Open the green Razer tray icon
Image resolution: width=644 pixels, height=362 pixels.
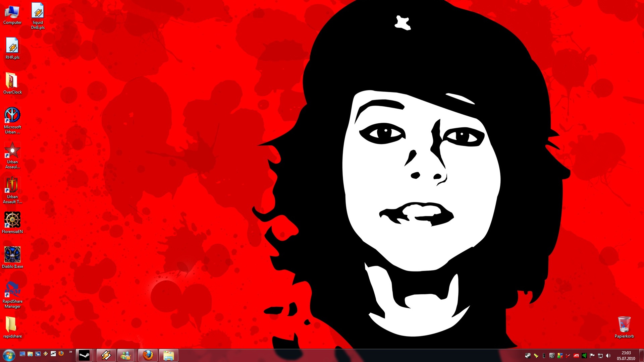(584, 356)
